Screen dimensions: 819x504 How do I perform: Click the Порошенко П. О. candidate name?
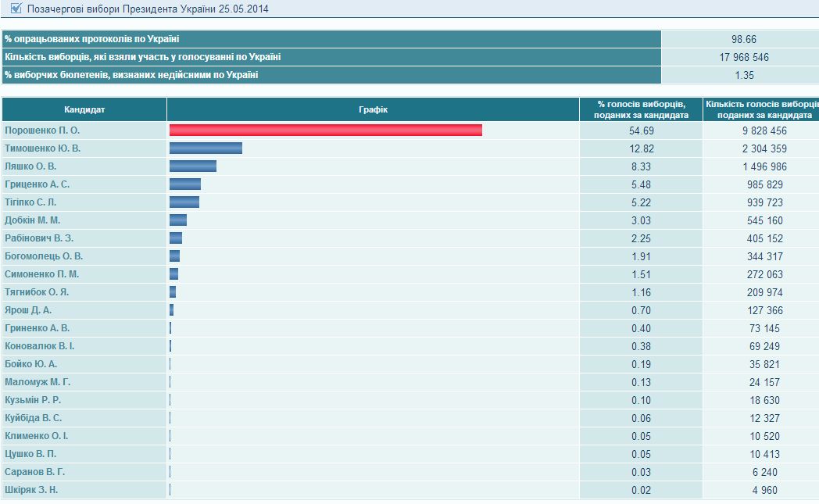tap(42, 130)
